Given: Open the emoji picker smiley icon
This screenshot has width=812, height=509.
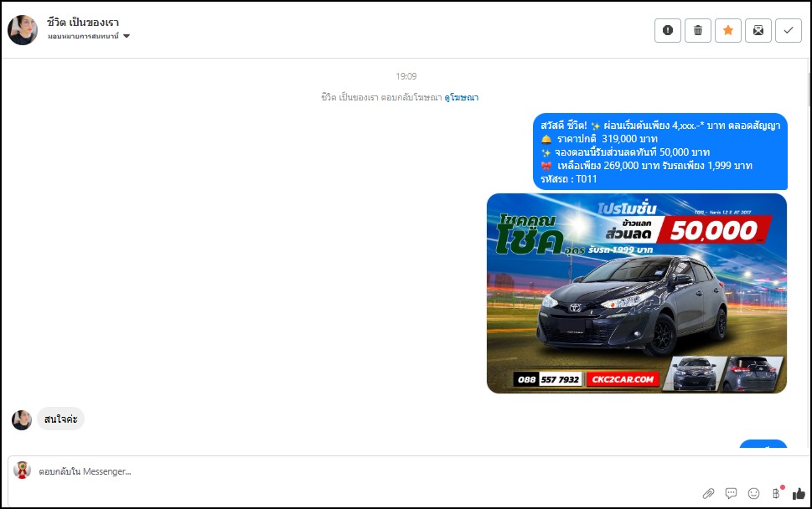Looking at the screenshot, I should [753, 493].
